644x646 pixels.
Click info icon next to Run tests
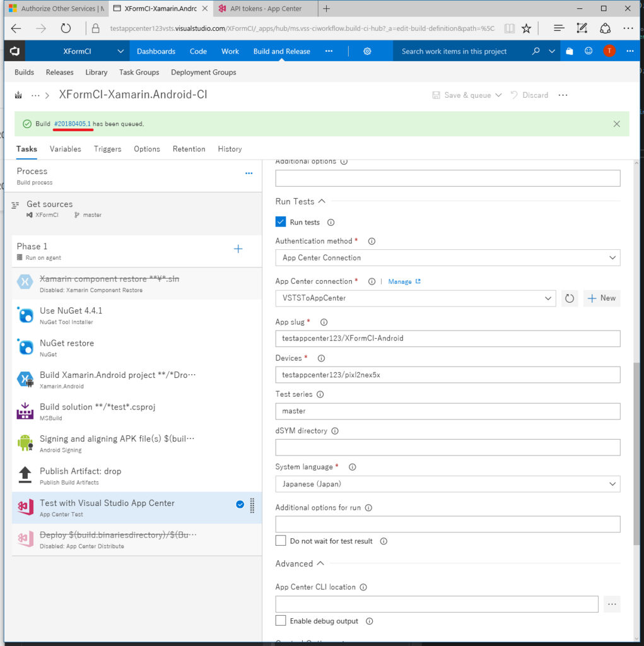(x=331, y=223)
